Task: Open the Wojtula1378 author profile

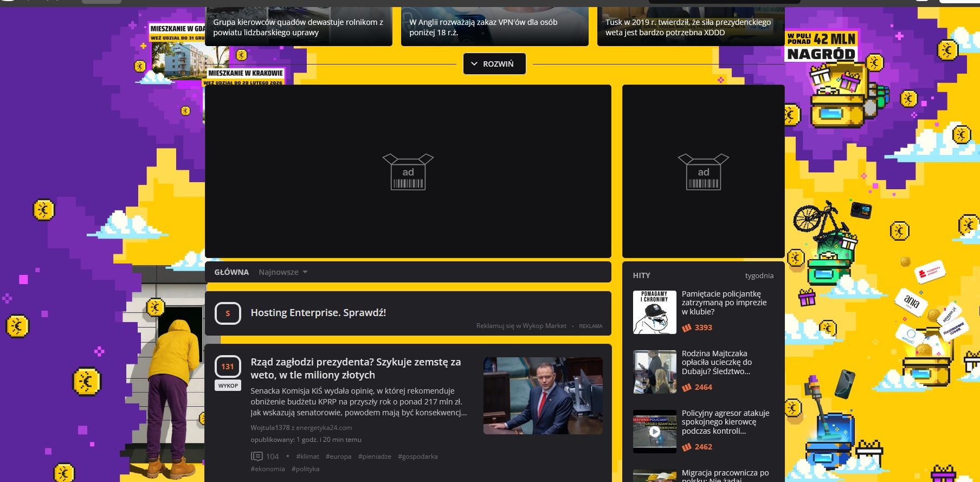Action: pos(270,428)
